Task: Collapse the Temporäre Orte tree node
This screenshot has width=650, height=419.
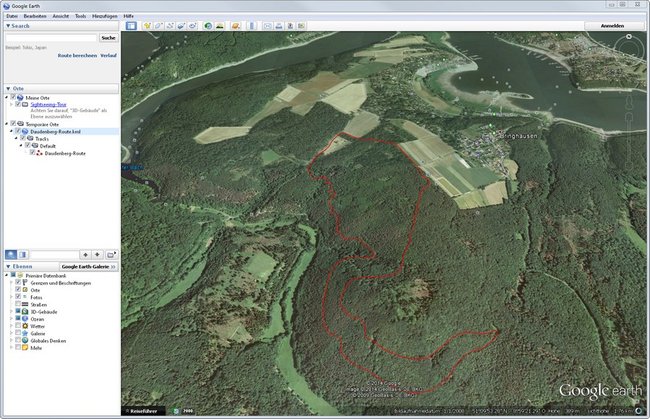Action: (x=7, y=124)
